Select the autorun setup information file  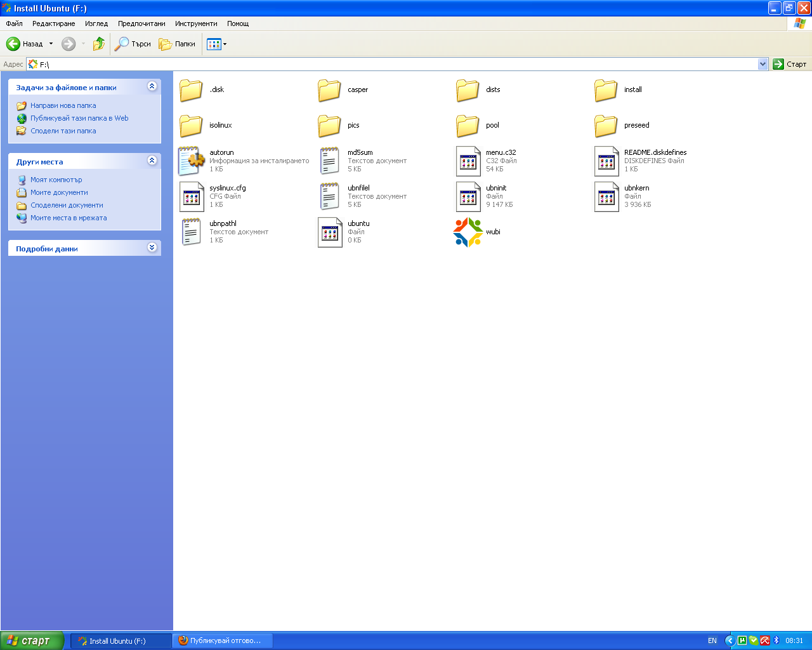(244, 161)
